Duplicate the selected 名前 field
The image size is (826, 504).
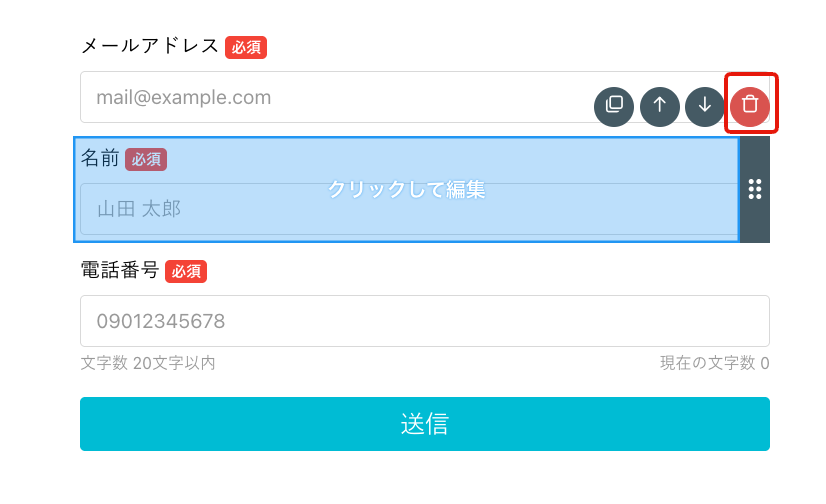[x=614, y=106]
